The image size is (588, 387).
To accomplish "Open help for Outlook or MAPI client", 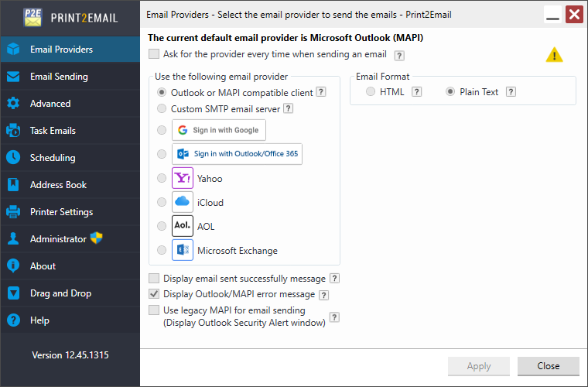I will pos(321,92).
